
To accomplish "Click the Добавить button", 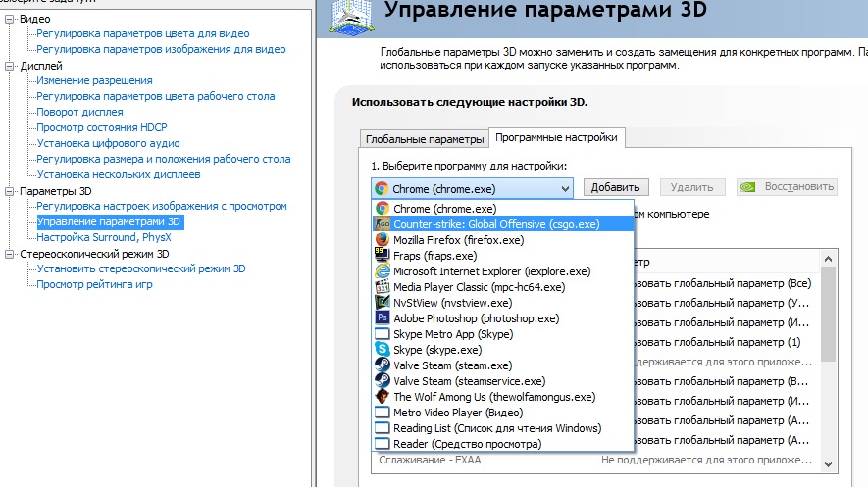I will (x=616, y=187).
